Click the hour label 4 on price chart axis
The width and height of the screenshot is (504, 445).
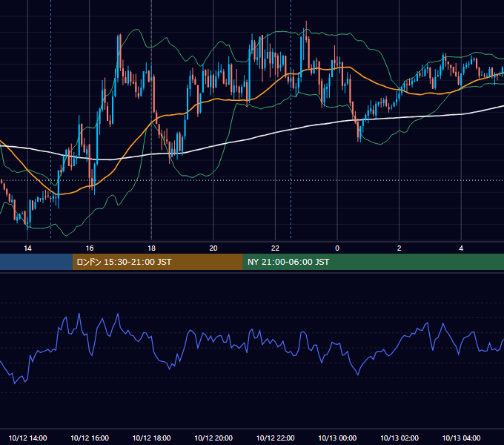461,248
